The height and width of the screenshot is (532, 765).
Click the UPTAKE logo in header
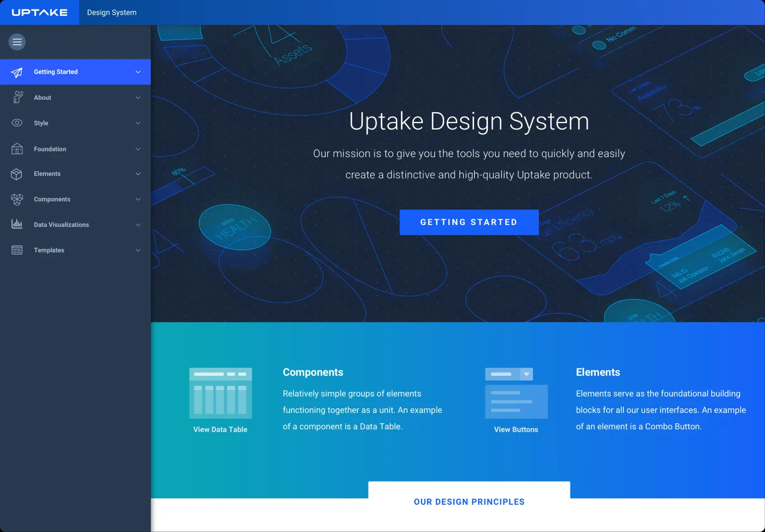pyautogui.click(x=40, y=12)
